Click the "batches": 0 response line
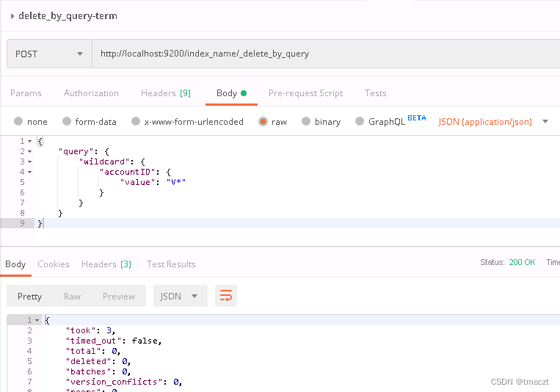This screenshot has height=392, width=560. 98,371
